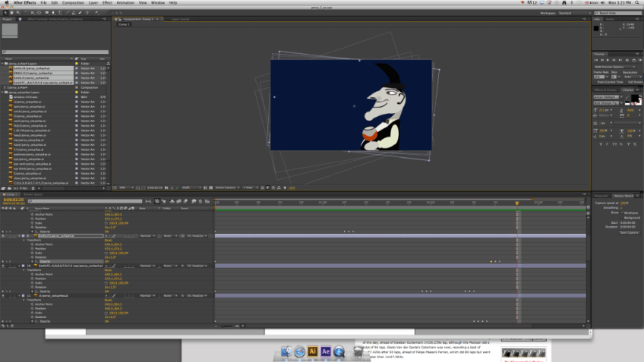This screenshot has height=362, width=644.
Task: Collapse the Transform group of layer 11
Action: [x=24, y=298]
